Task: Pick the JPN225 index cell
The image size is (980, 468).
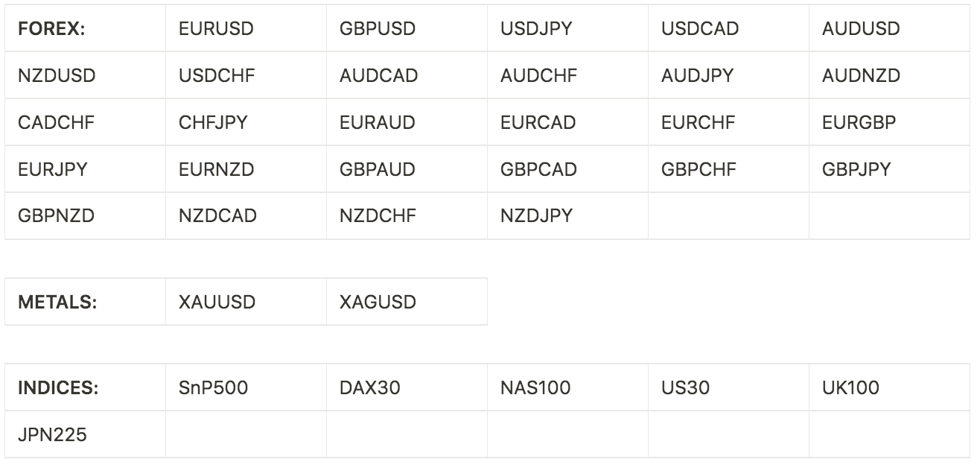Action: (x=85, y=434)
